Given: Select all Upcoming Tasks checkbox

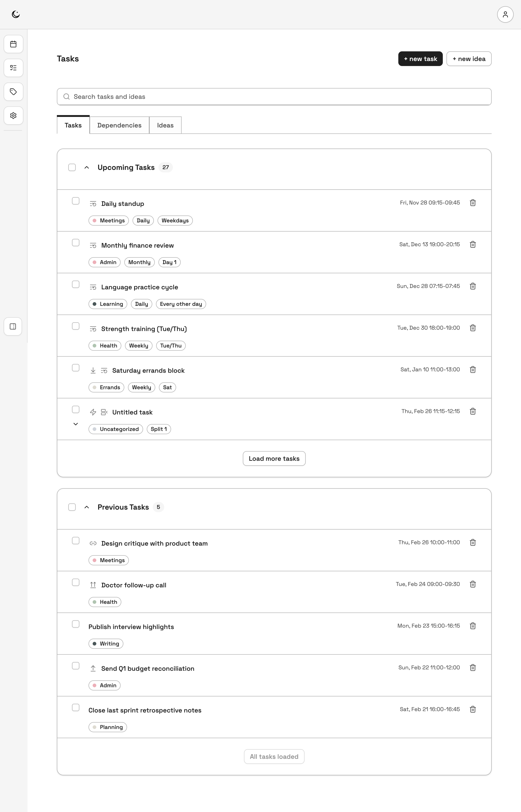Looking at the screenshot, I should tap(72, 167).
